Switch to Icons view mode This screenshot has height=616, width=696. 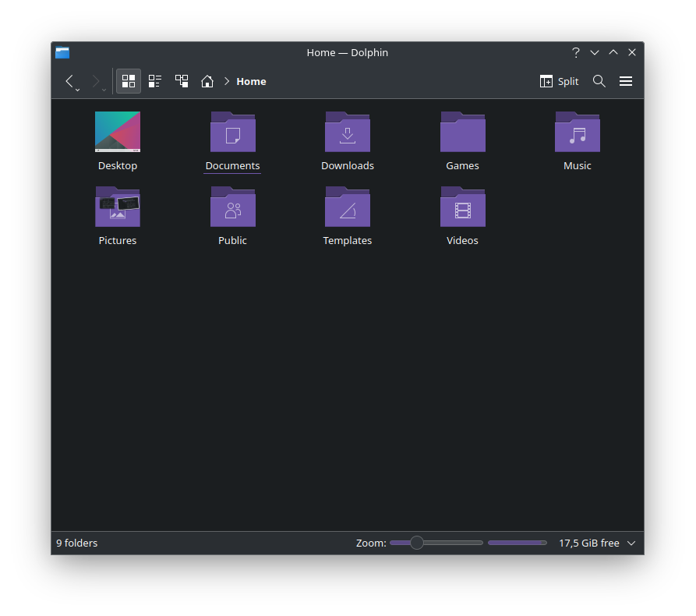[x=129, y=81]
